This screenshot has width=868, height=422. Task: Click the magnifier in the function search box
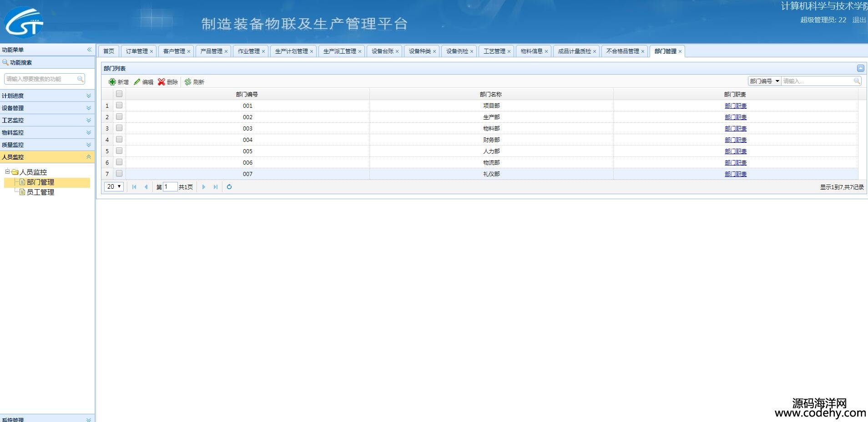click(81, 79)
